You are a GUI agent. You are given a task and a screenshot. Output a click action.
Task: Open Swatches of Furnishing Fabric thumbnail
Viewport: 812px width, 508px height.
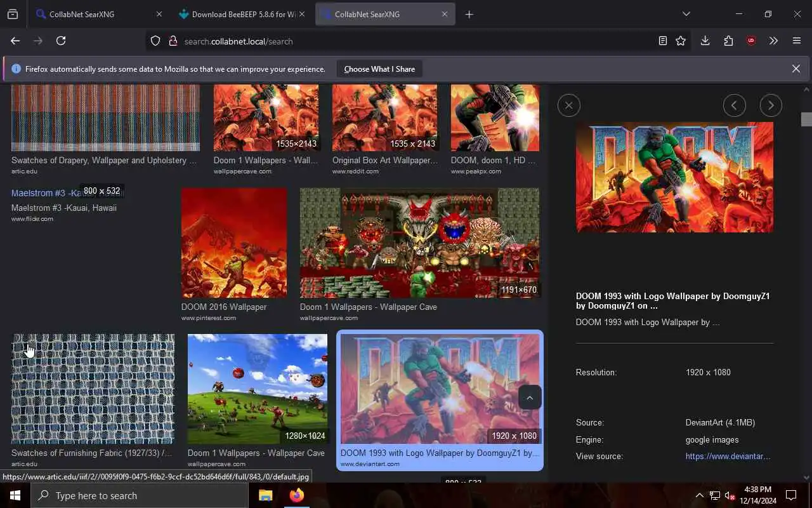(93, 389)
